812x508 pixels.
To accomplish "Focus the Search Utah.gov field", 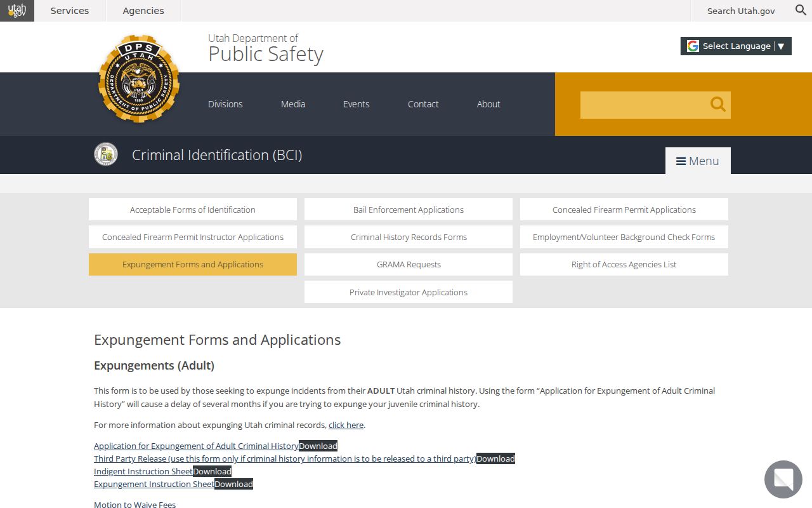I will pyautogui.click(x=741, y=11).
